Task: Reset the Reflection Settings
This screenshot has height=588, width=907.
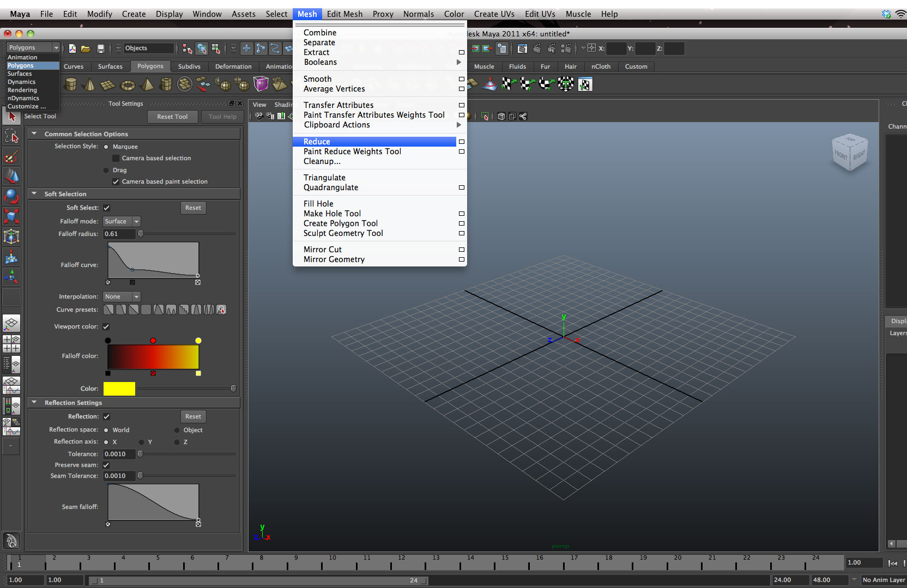Action: [x=193, y=416]
